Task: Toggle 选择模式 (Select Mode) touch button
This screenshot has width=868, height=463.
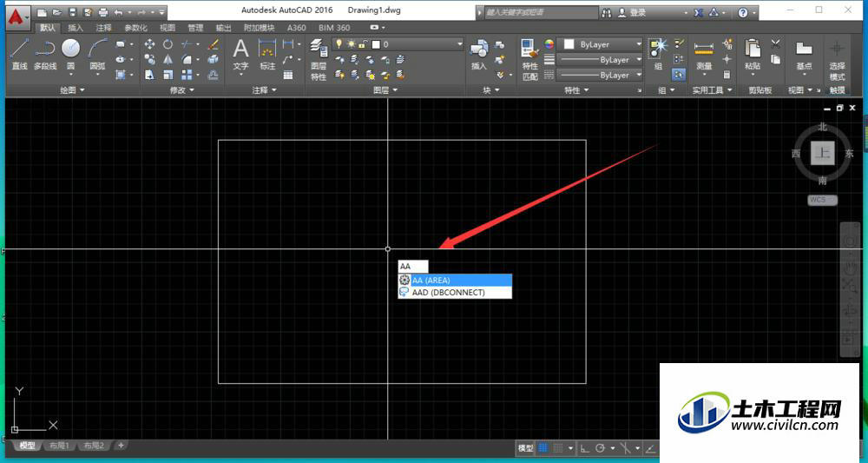Action: click(837, 60)
